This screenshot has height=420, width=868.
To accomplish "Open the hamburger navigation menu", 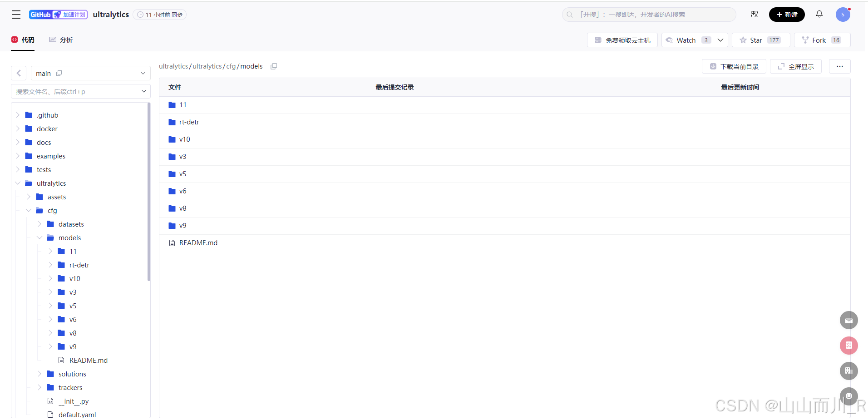I will click(16, 15).
